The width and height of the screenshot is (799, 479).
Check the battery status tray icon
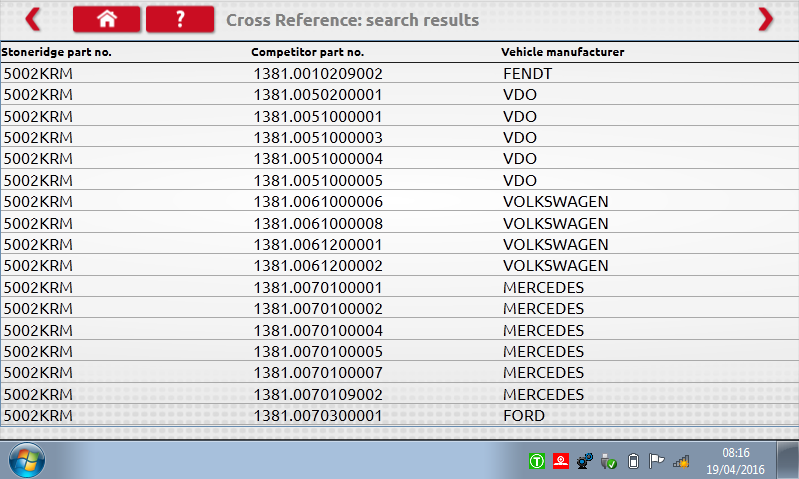pyautogui.click(x=633, y=462)
